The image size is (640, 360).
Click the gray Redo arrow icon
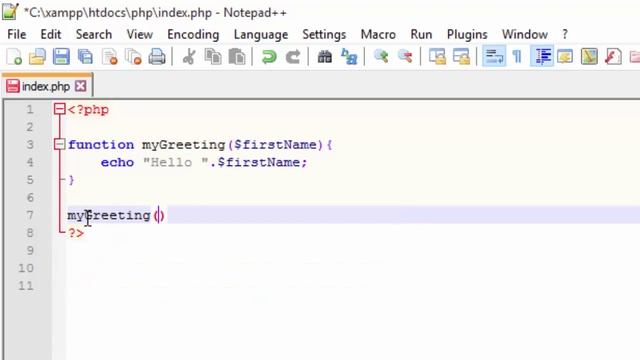coord(293,57)
